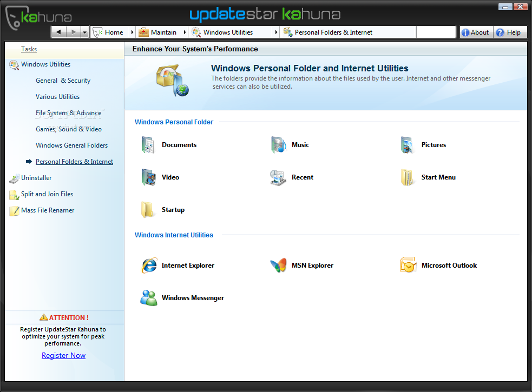Expand the arrow after Windows Utilities breadcrumb
532x392 pixels.
point(276,32)
